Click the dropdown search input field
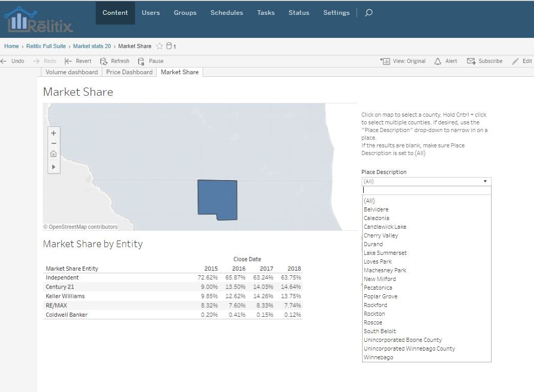The height and width of the screenshot is (392, 534). pyautogui.click(x=427, y=190)
